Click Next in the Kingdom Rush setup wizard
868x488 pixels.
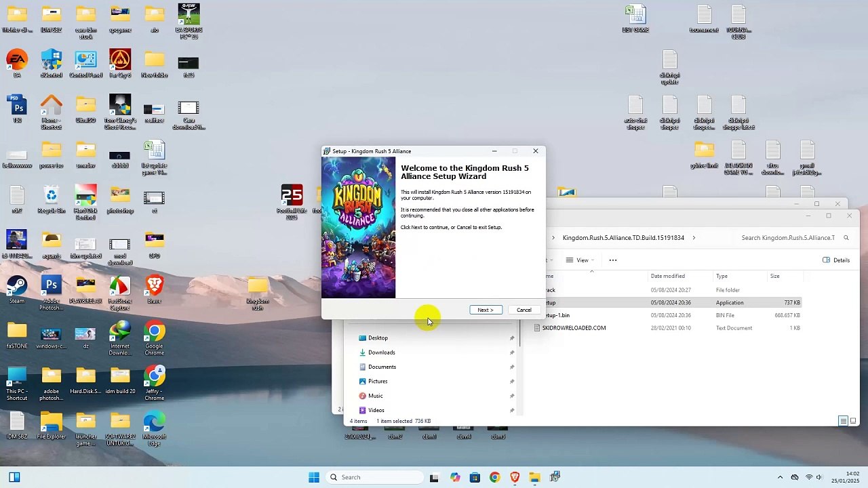click(x=486, y=310)
